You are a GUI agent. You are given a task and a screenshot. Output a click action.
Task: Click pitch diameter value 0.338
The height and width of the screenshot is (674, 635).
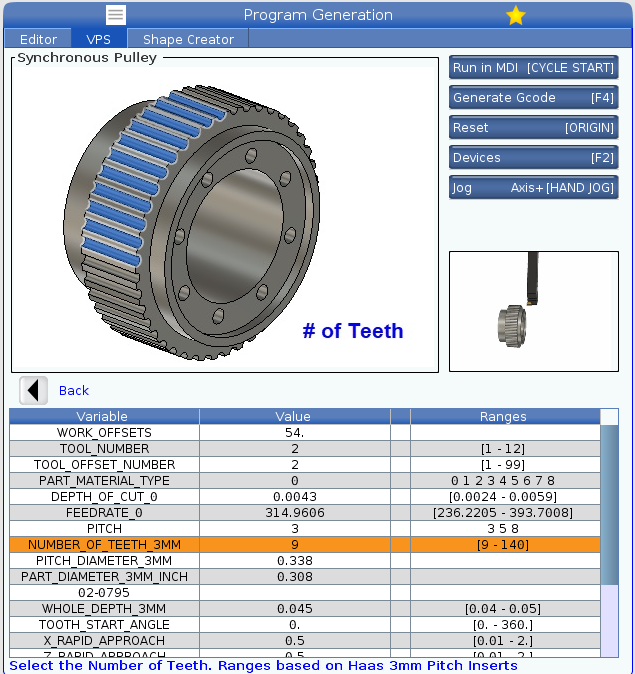(294, 561)
